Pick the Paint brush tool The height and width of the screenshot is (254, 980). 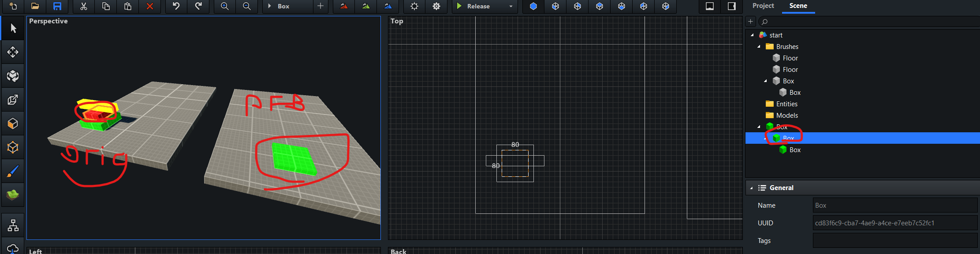(x=13, y=171)
